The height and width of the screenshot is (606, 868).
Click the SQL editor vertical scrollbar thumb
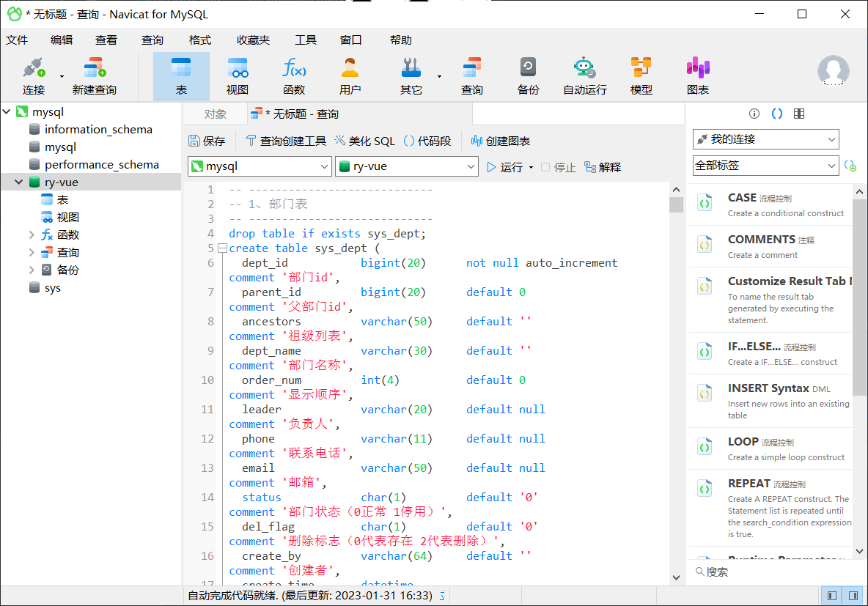click(x=676, y=204)
